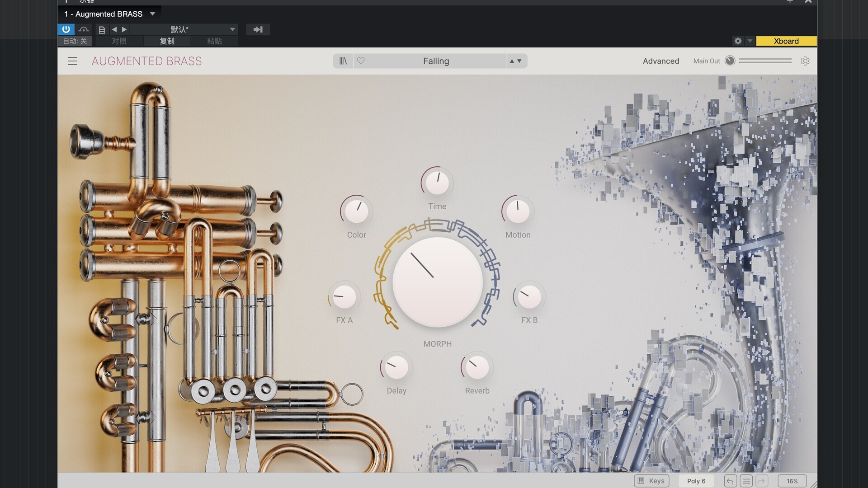Click the 16% CPU meter
Image resolution: width=868 pixels, height=488 pixels.
792,481
